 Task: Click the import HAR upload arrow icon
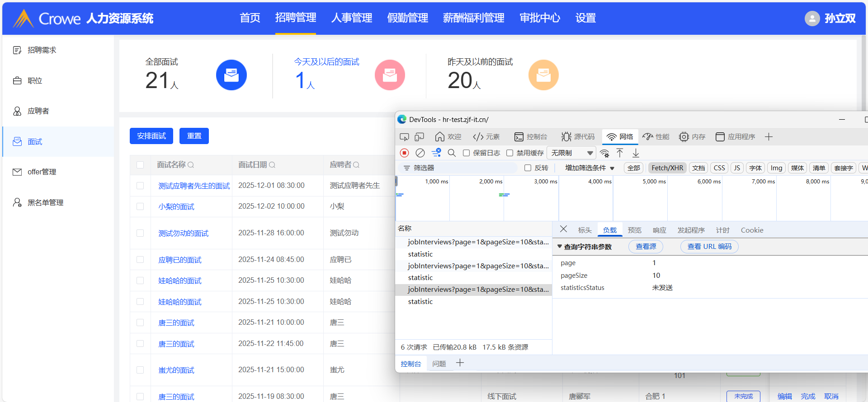pos(620,153)
